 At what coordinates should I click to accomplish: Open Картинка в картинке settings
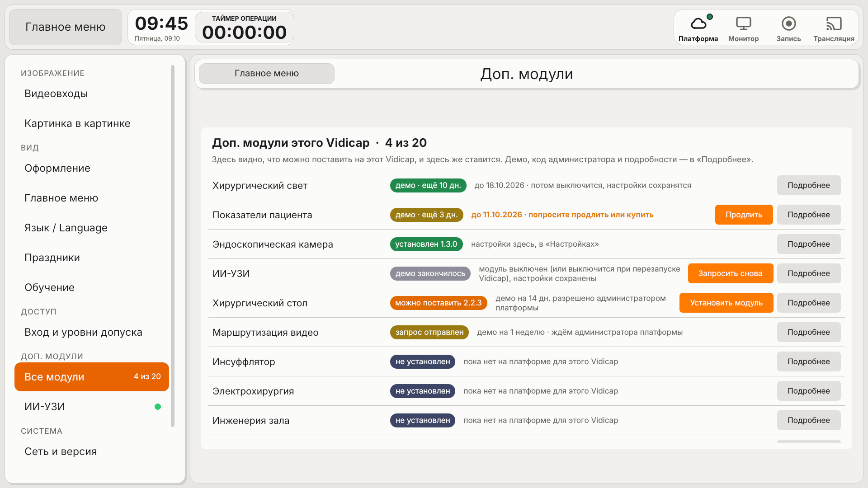[92, 124]
